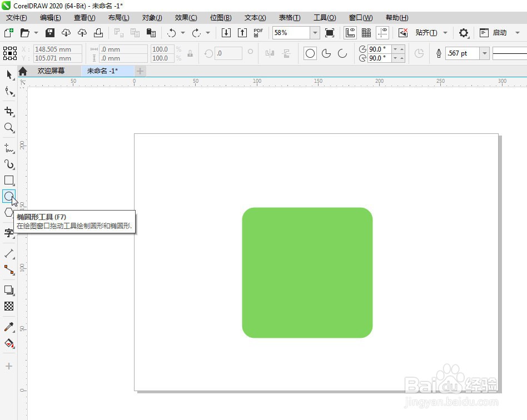Select the Freehand tool
Viewport: 527px width, 420px height.
tap(9, 148)
